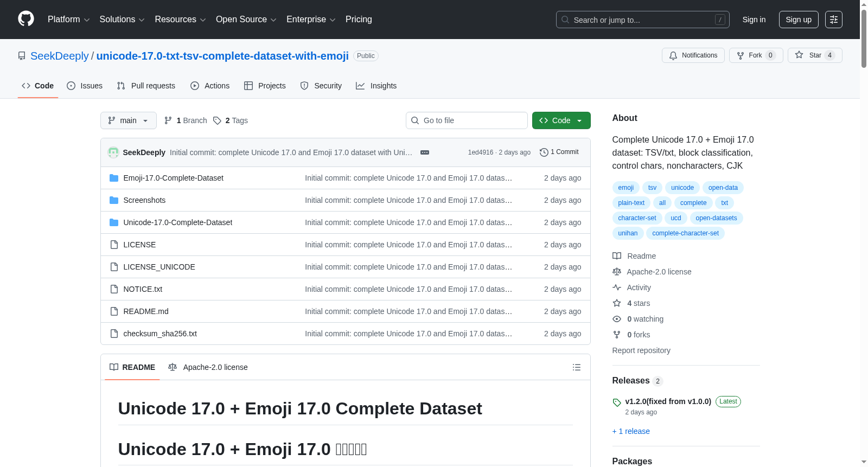Click the star icon on Star button
The width and height of the screenshot is (868, 467).
[799, 55]
